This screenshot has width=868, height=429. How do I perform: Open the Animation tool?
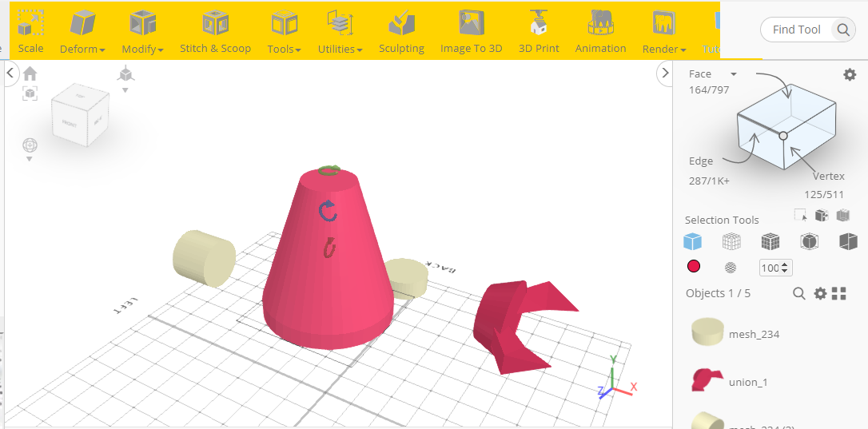point(600,32)
